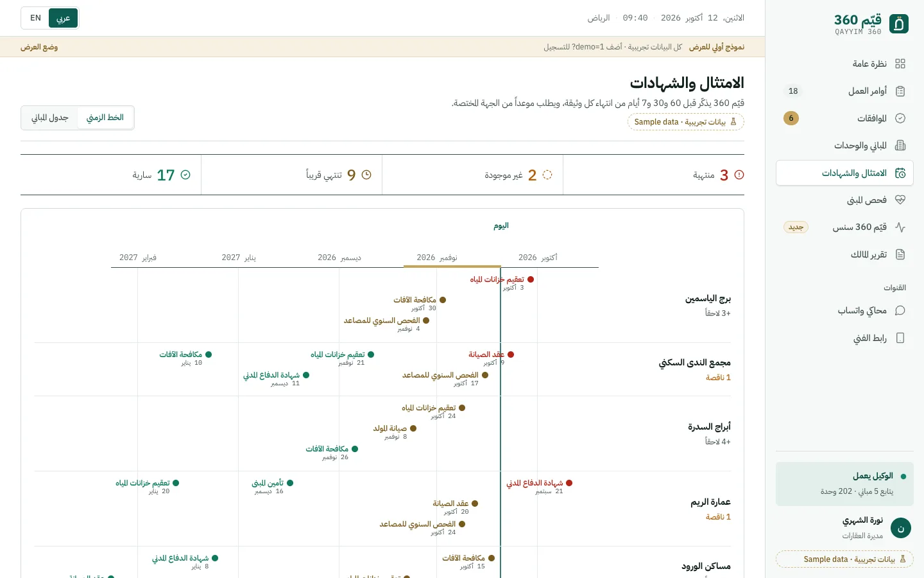Switch language to EN
924x578 pixels.
[36, 18]
